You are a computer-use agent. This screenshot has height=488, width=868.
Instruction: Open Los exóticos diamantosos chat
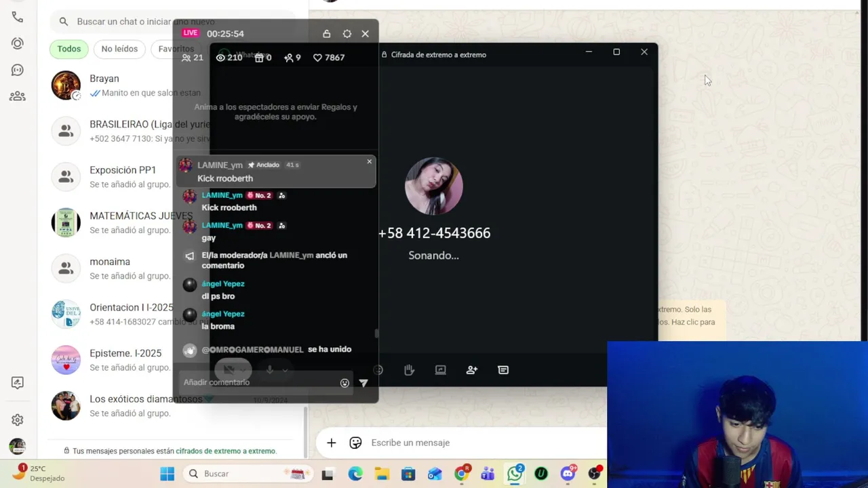coord(173,405)
